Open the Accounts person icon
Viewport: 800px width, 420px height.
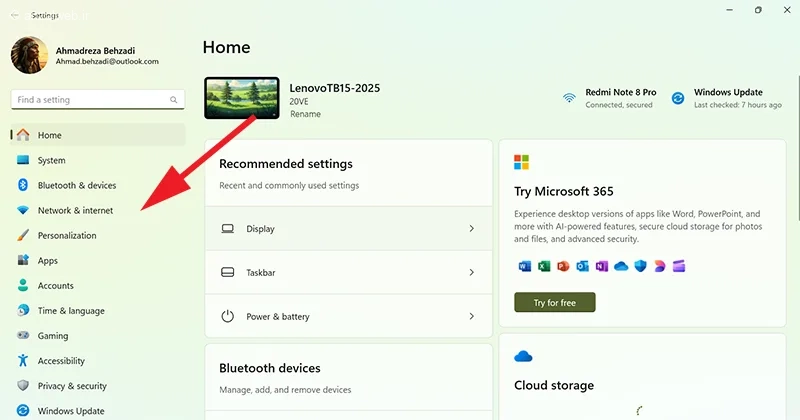pos(23,286)
